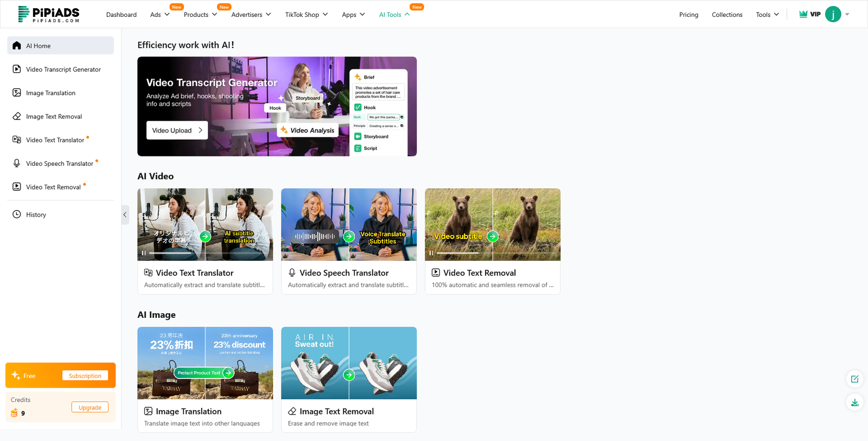Click the Image Text Removal card title
Screen dimensions: 868x441
(336, 411)
